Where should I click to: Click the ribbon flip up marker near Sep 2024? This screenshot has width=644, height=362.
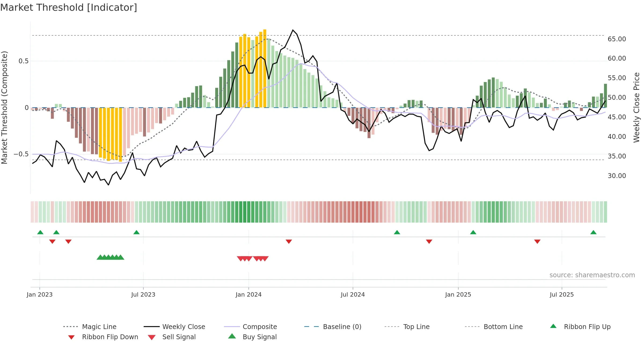click(x=397, y=232)
